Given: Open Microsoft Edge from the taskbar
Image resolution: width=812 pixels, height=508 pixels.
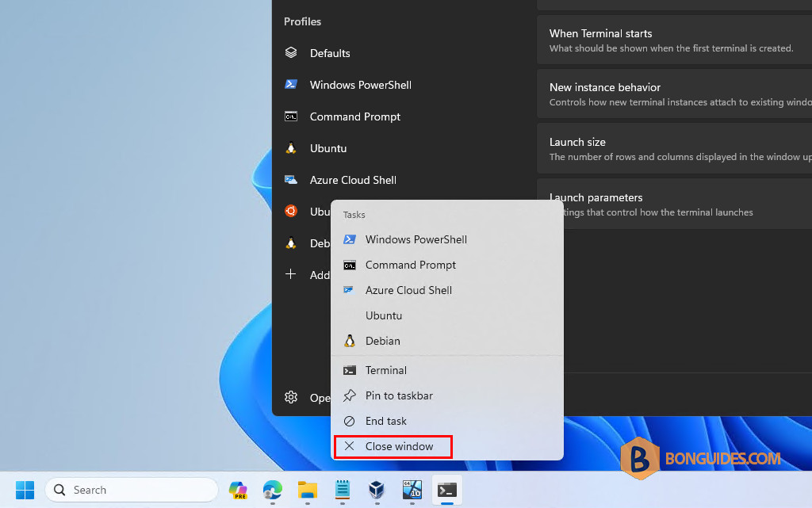Looking at the screenshot, I should click(273, 490).
